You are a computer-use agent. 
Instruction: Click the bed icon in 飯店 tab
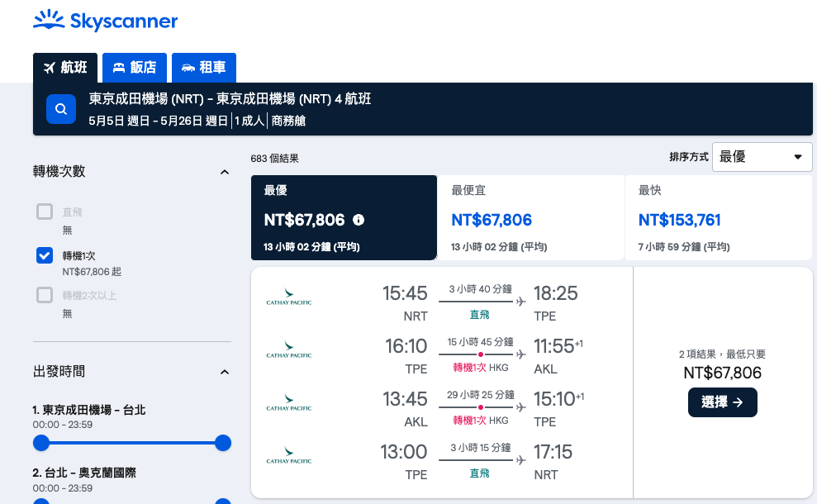[x=119, y=68]
